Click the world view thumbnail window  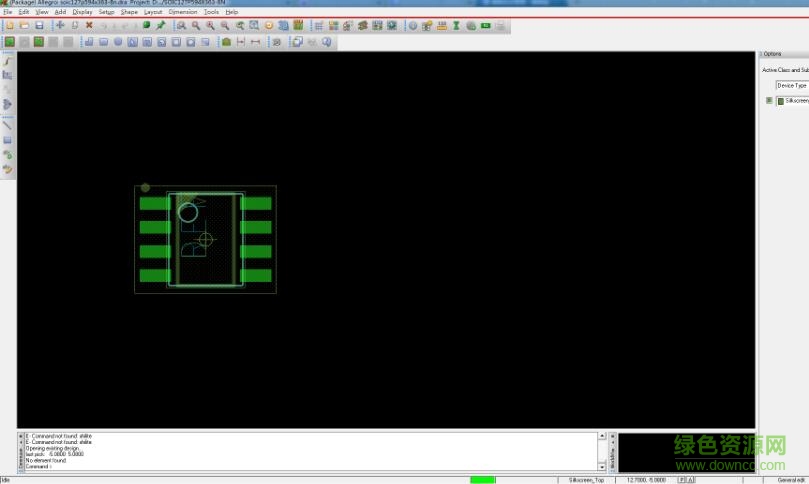[686, 453]
